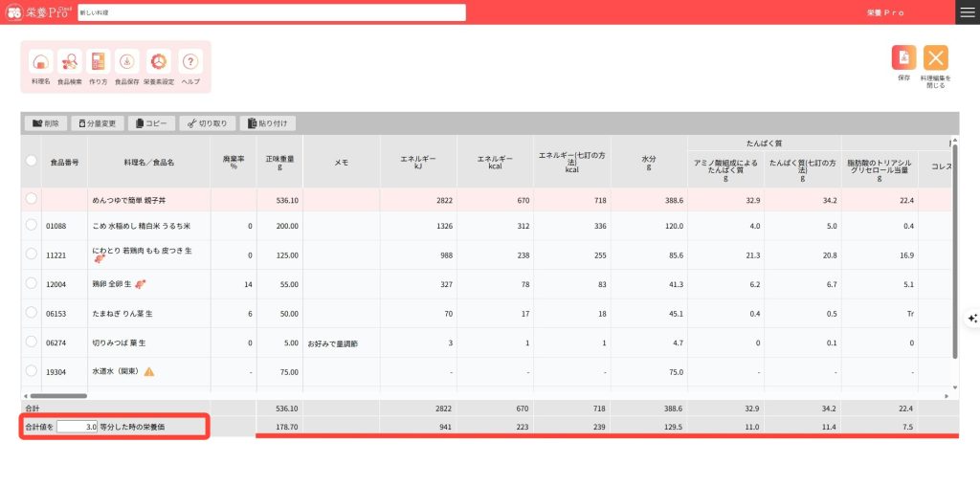Click the 保存 save icon
This screenshot has height=486, width=980.
click(x=903, y=57)
